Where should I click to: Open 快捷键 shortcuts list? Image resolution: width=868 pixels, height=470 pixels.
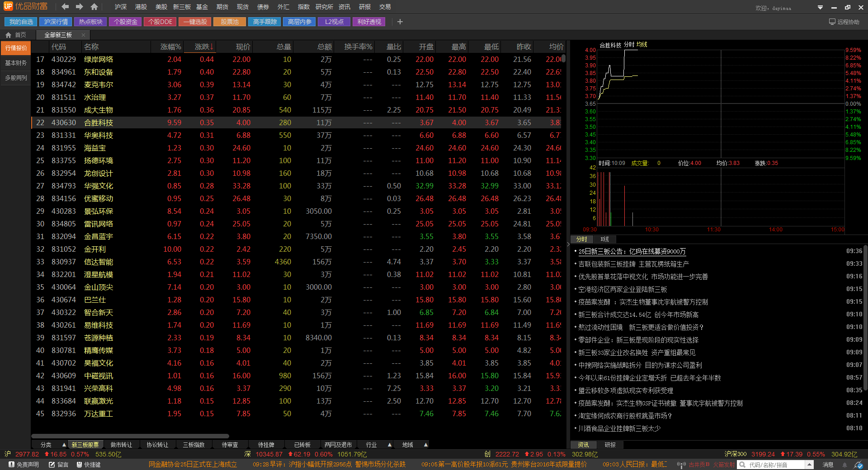(89, 465)
